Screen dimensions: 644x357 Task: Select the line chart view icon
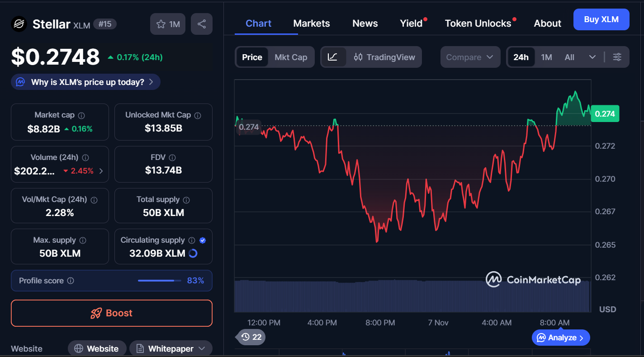click(x=333, y=57)
